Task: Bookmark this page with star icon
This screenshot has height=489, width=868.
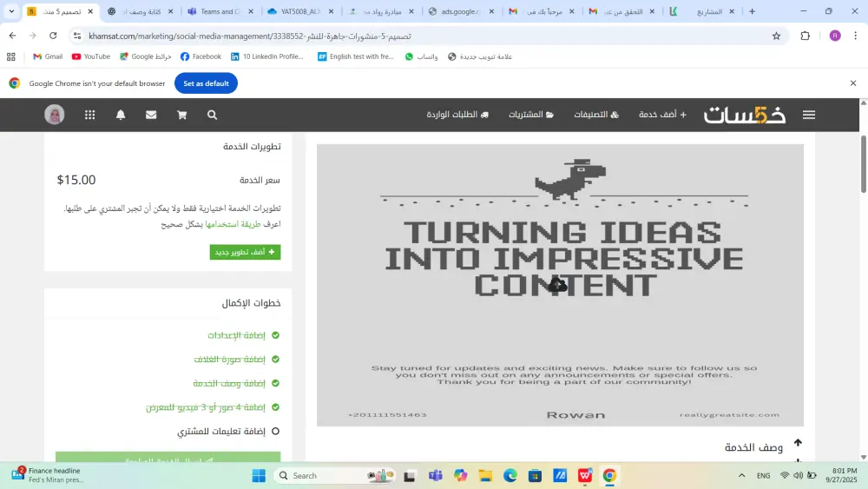Action: click(776, 36)
